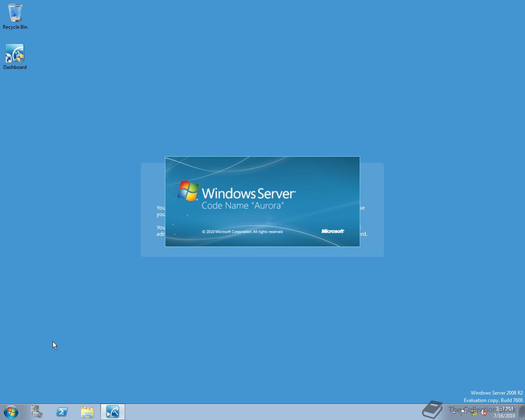
Task: Launch Server Manager from the taskbar
Action: pos(37,412)
